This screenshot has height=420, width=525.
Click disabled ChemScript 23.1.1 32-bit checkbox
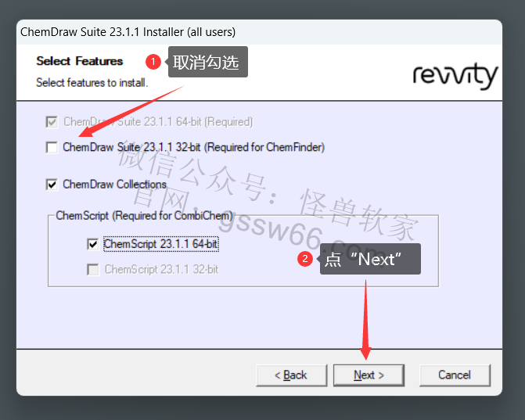click(93, 269)
